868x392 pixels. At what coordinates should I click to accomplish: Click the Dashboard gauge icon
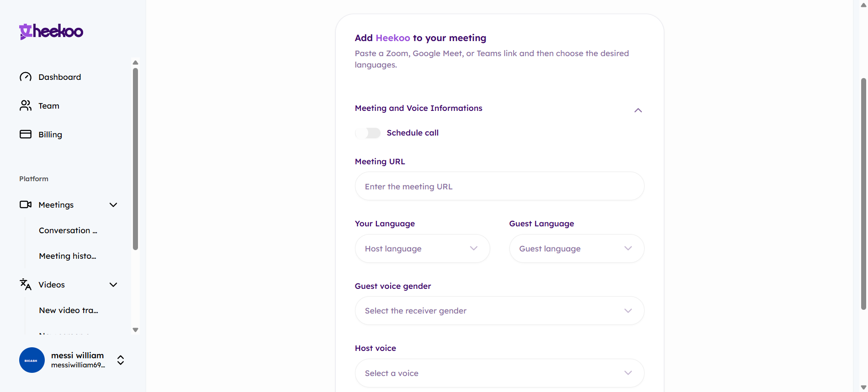26,77
